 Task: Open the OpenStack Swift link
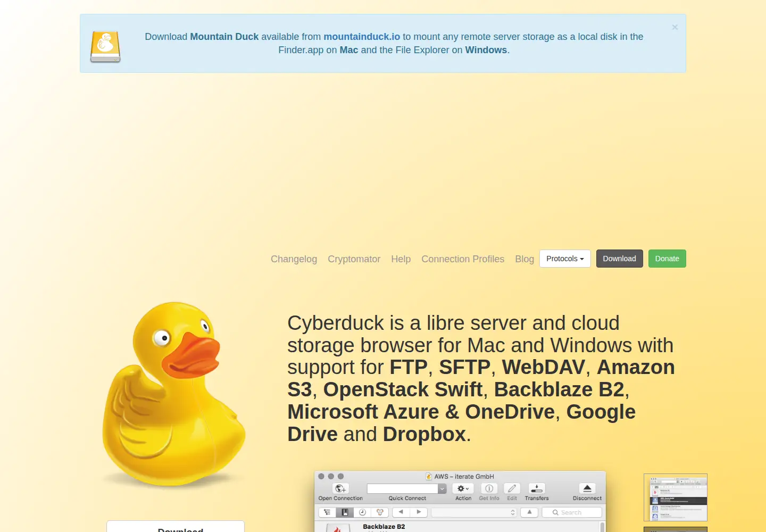(403, 390)
